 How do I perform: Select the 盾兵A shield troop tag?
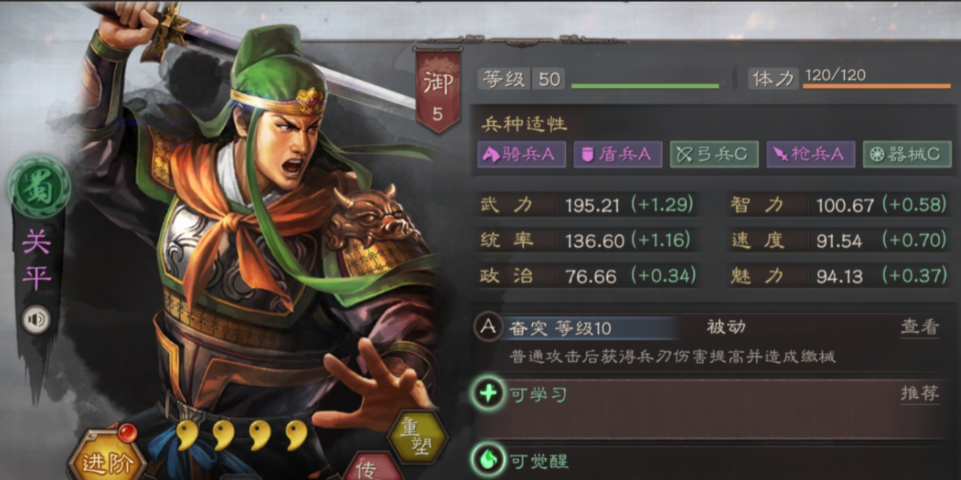618,154
